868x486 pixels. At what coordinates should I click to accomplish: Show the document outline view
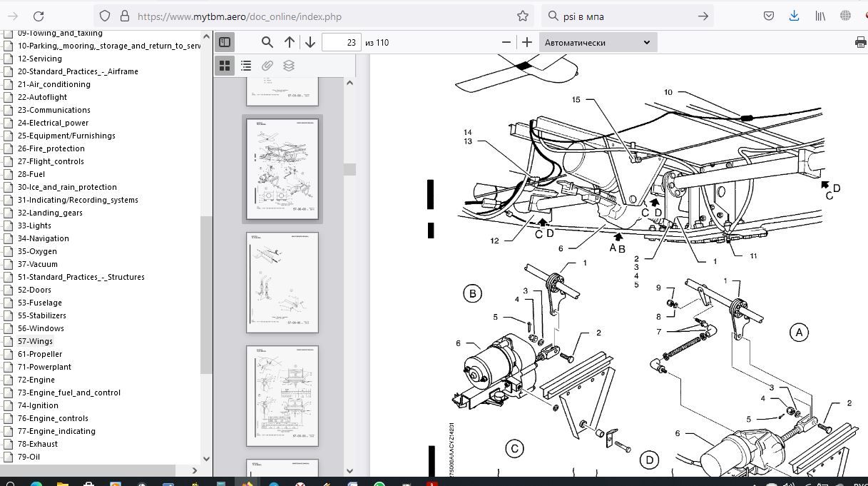click(x=246, y=66)
